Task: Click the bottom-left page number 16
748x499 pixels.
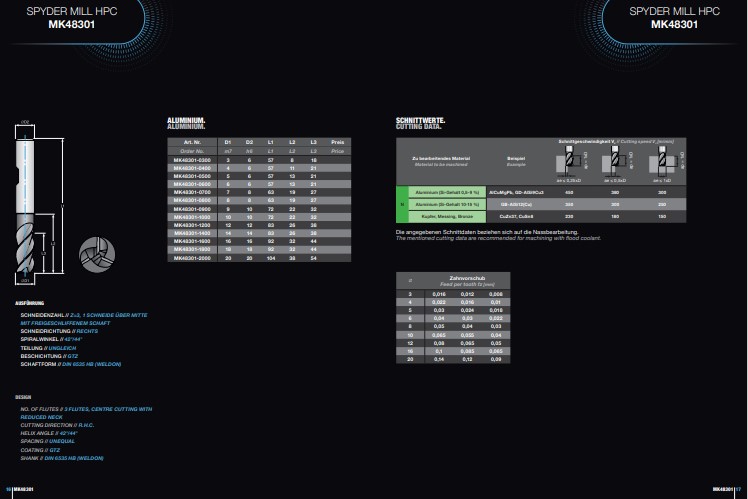Action: pyautogui.click(x=8, y=489)
